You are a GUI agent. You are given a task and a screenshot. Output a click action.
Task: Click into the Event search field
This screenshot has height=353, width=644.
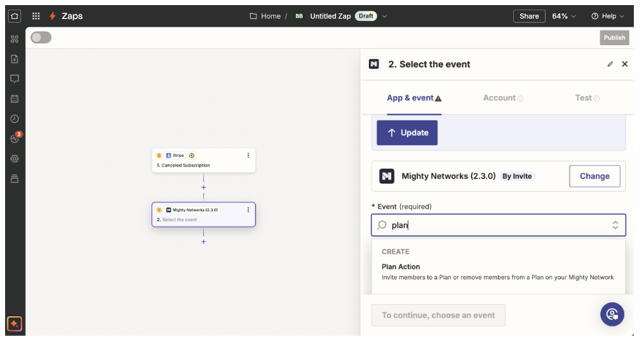pos(498,225)
